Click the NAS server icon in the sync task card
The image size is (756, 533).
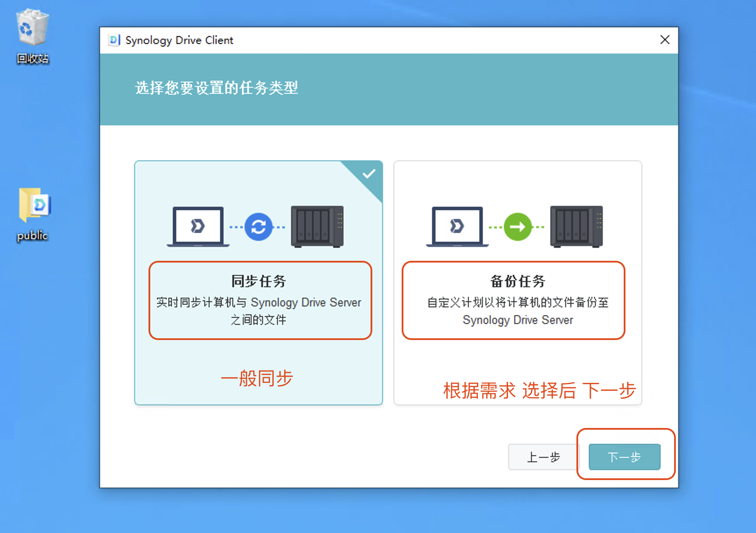(317, 227)
